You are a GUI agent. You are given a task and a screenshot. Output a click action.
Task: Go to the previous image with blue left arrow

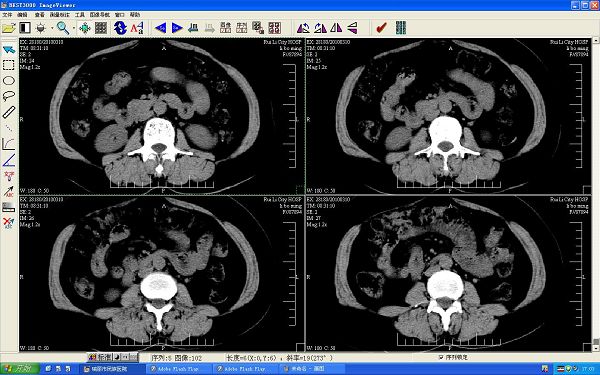click(x=160, y=28)
